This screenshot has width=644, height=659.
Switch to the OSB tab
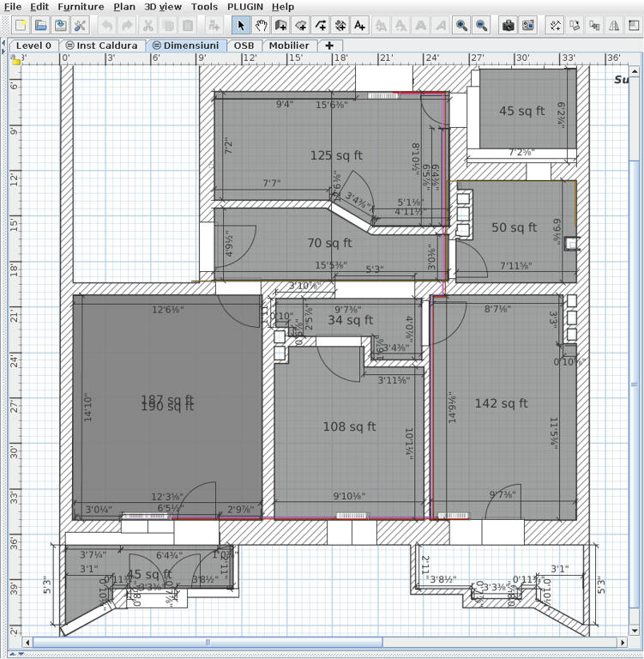coord(244,45)
